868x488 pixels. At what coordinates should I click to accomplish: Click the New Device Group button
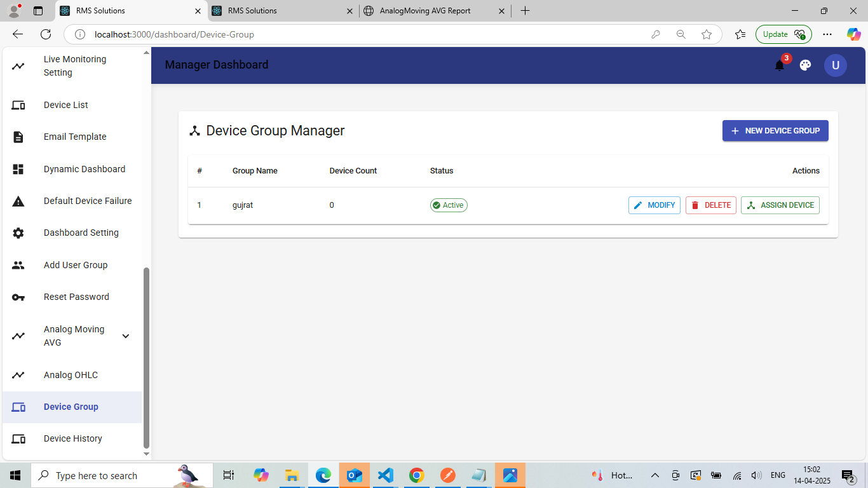[x=775, y=131]
